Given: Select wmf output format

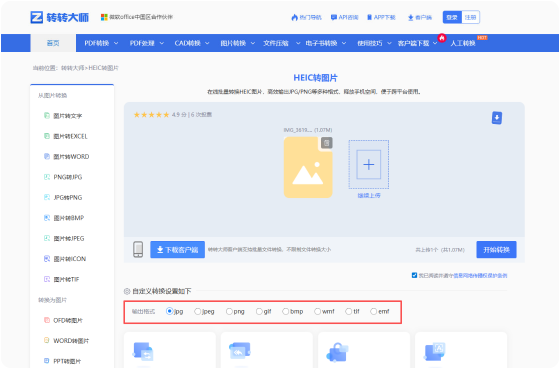Looking at the screenshot, I should click(317, 311).
